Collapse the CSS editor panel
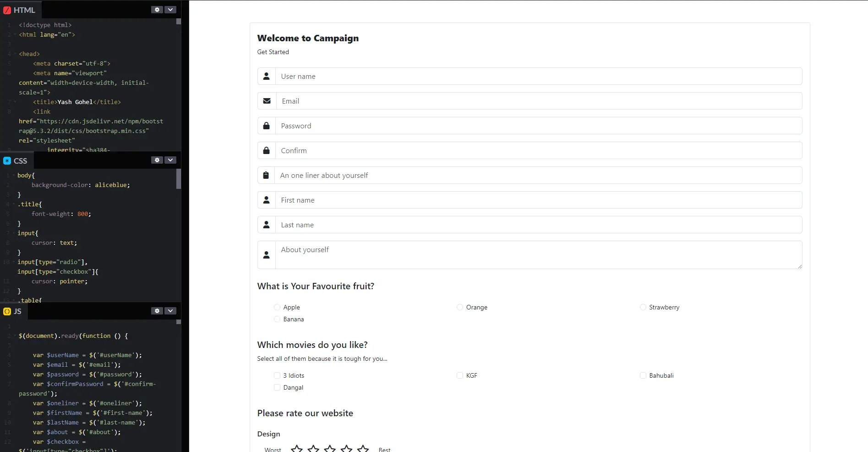 click(170, 160)
